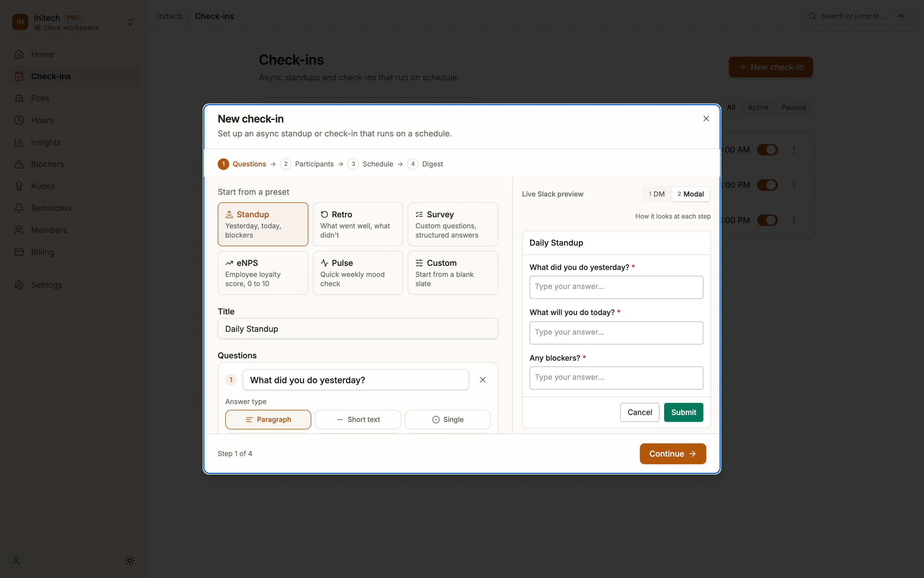
Task: Switch preview to DM tab
Action: [657, 194]
